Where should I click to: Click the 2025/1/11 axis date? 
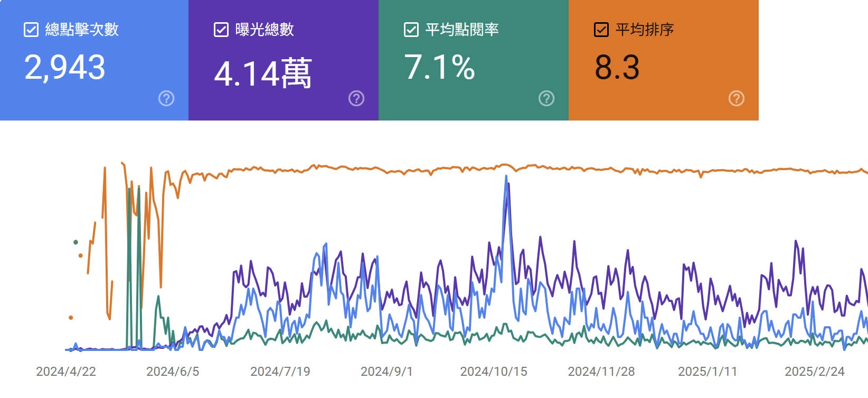pyautogui.click(x=707, y=372)
